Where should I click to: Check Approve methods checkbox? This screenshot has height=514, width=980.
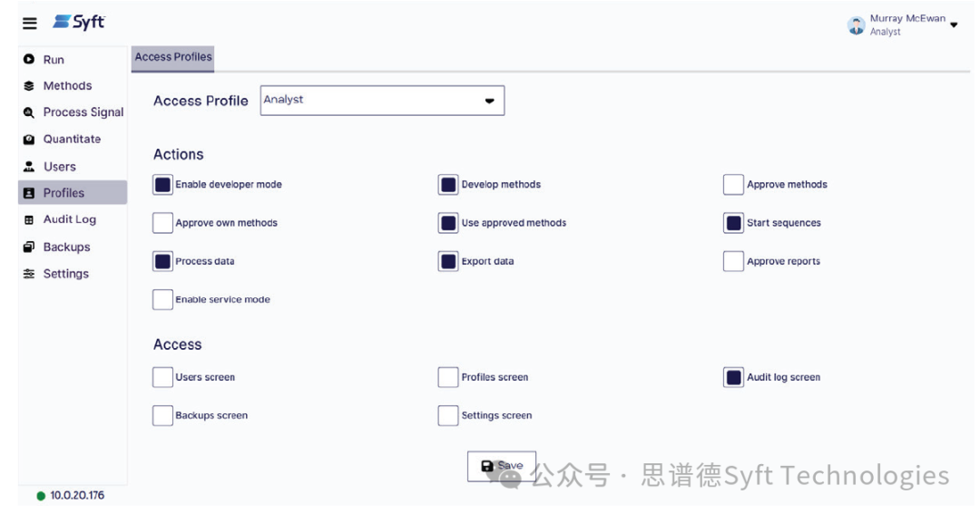(x=733, y=185)
